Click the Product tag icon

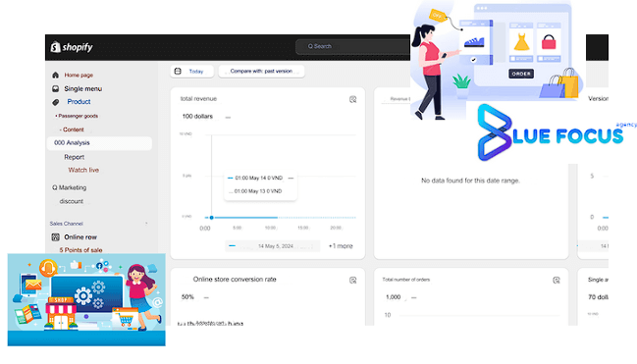(x=56, y=102)
